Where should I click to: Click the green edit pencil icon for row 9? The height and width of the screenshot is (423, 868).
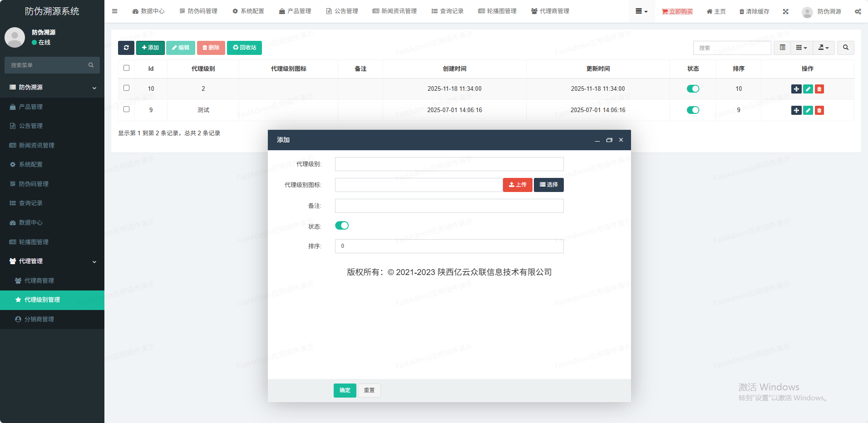pos(808,110)
